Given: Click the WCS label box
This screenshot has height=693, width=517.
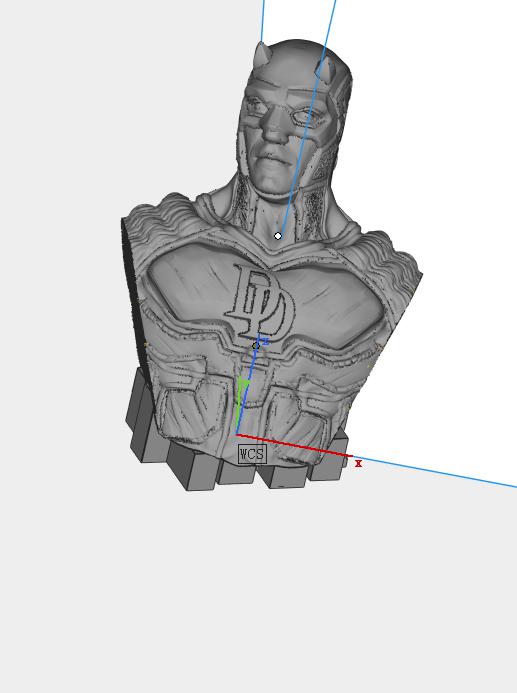Looking at the screenshot, I should click(252, 454).
